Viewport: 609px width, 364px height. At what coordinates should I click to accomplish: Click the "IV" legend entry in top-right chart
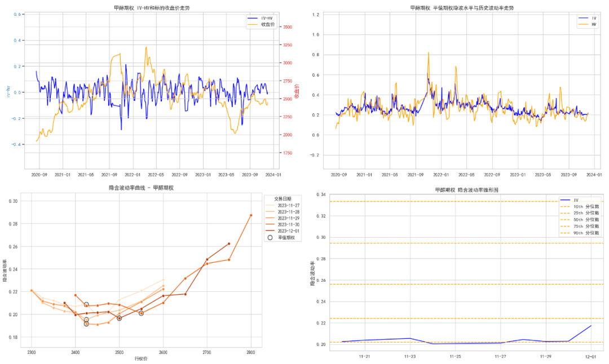click(x=588, y=18)
